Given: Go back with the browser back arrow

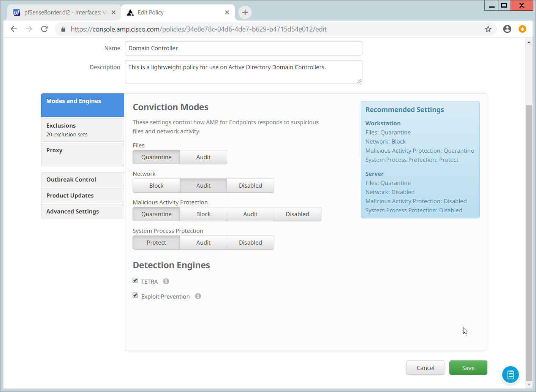Looking at the screenshot, I should pos(14,29).
